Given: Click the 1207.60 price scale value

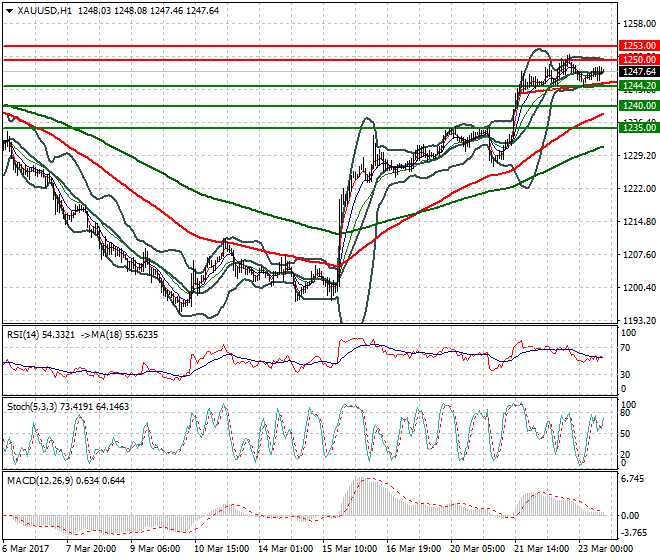Looking at the screenshot, I should (639, 255).
